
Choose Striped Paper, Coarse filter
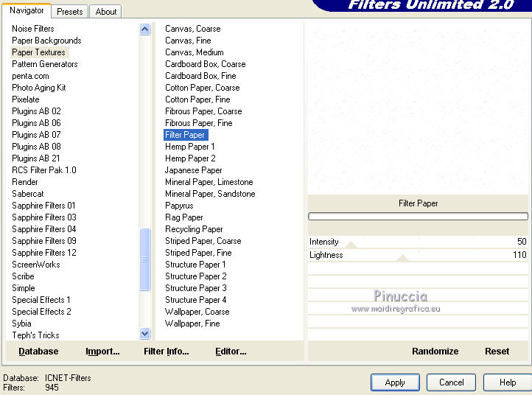point(203,241)
